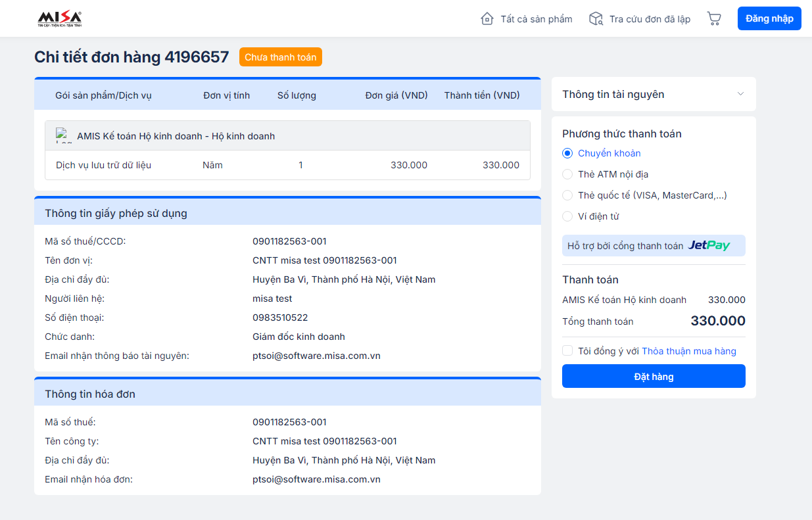Click the Thành tiền (VND) column header

tap(482, 95)
